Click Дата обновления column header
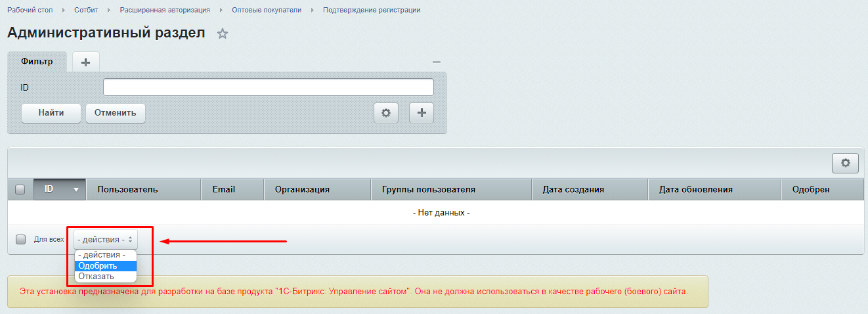 tap(714, 189)
